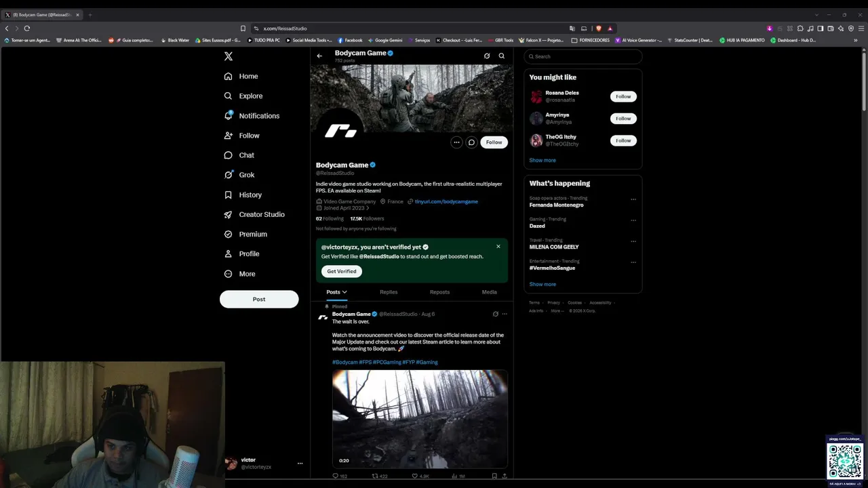Image resolution: width=868 pixels, height=488 pixels.
Task: Go back with the profile back arrow
Action: click(319, 56)
